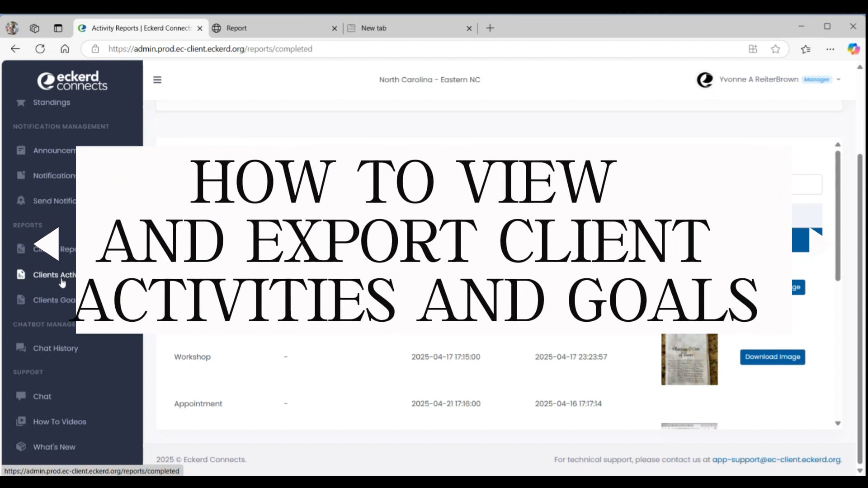Collapse the left arrow beside Clients Reports
Image resolution: width=868 pixels, height=488 pixels.
46,244
